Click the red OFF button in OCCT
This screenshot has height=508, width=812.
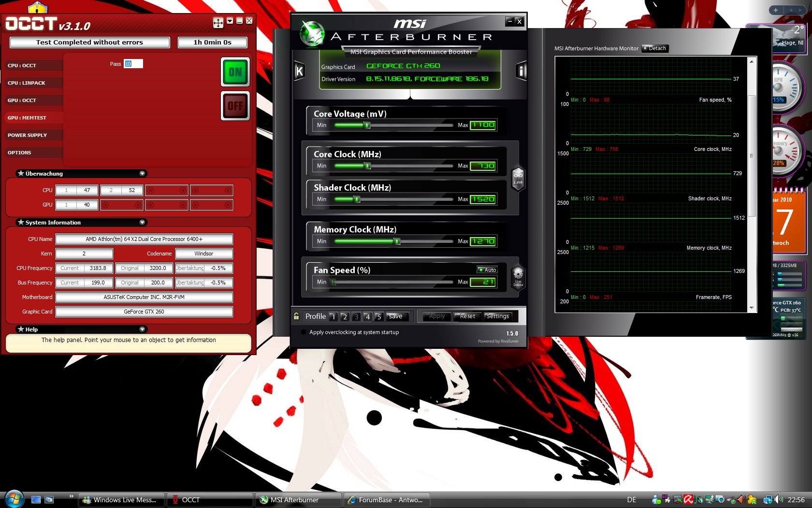(235, 105)
